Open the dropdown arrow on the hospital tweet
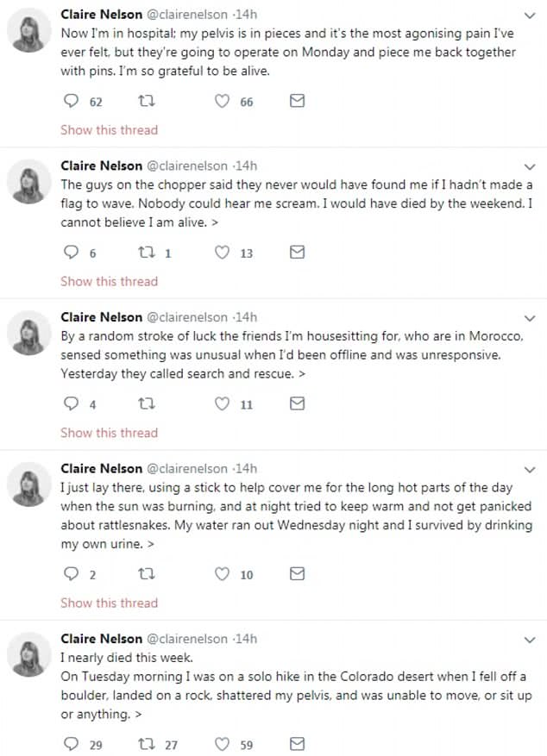Screen dimensions: 547x756 [x=531, y=15]
